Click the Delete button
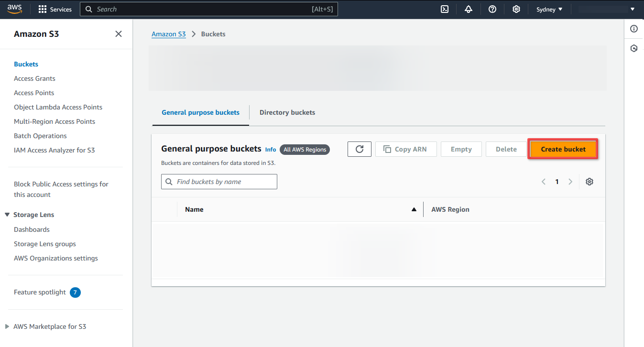 (506, 149)
